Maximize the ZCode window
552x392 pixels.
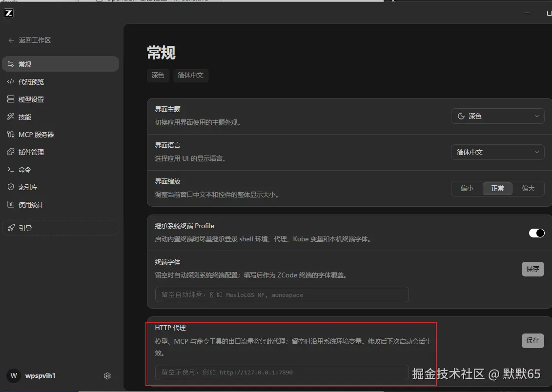549,13
